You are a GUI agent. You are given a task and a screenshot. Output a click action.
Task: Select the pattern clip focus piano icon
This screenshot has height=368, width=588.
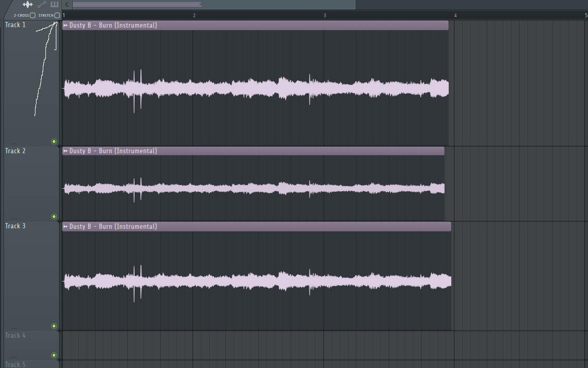pos(54,5)
